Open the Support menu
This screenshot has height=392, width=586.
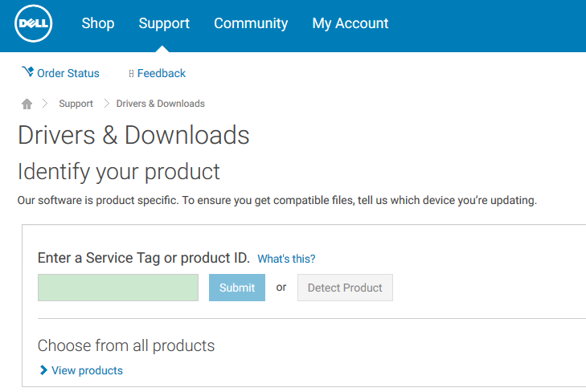(x=164, y=23)
